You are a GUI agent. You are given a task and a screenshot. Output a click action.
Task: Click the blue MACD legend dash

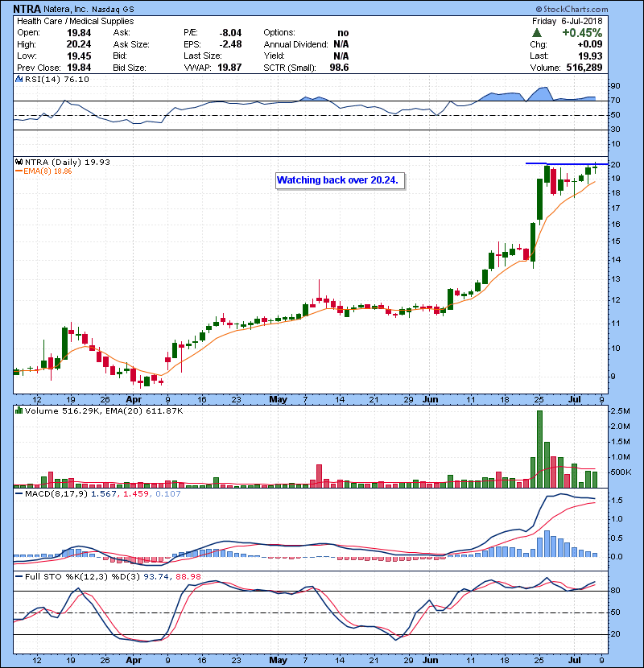click(x=19, y=494)
